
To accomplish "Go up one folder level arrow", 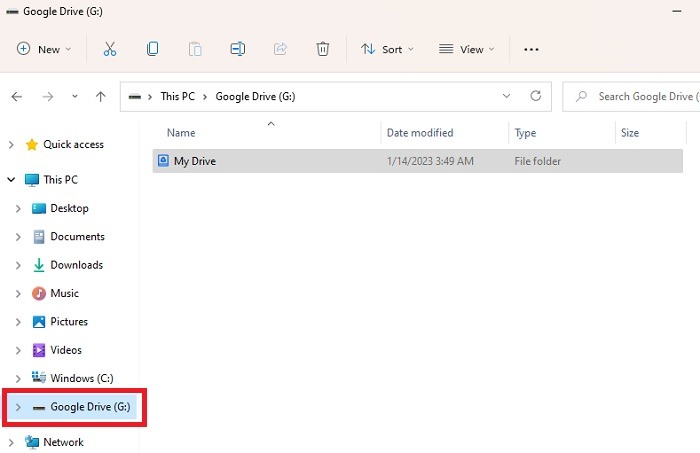I will (x=101, y=96).
